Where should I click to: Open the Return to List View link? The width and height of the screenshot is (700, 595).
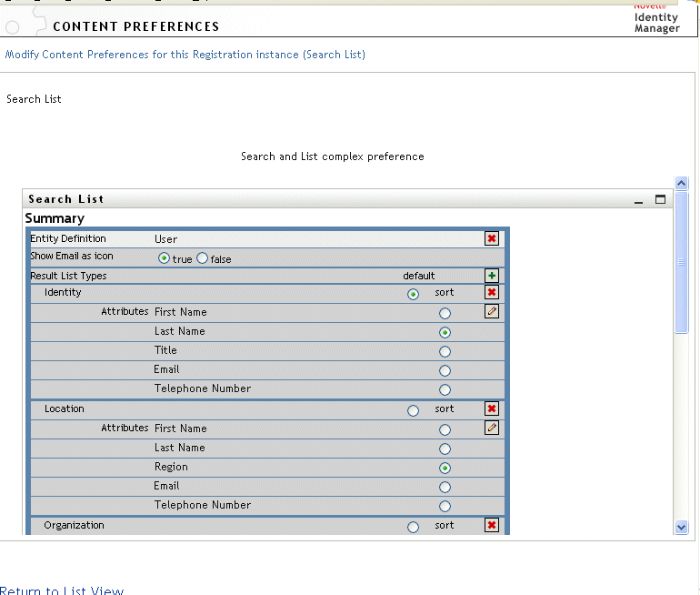(x=62, y=590)
